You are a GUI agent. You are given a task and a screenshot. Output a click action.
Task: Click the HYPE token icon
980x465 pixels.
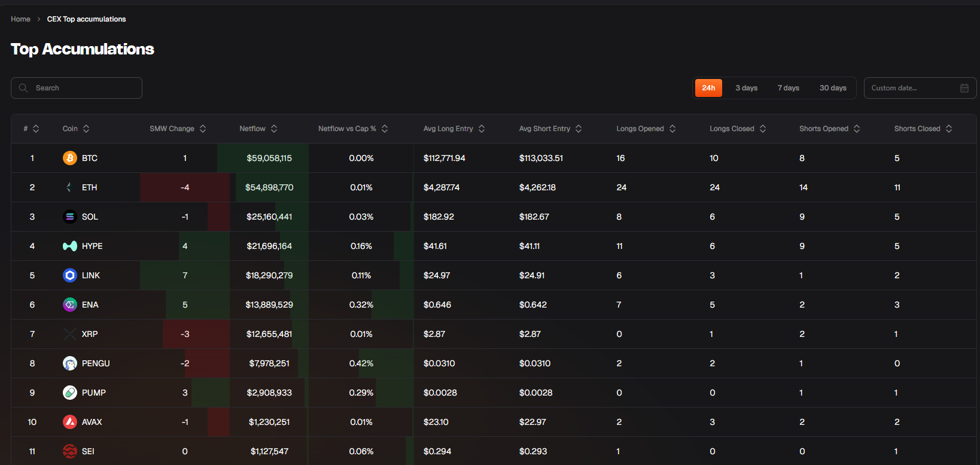coord(69,246)
